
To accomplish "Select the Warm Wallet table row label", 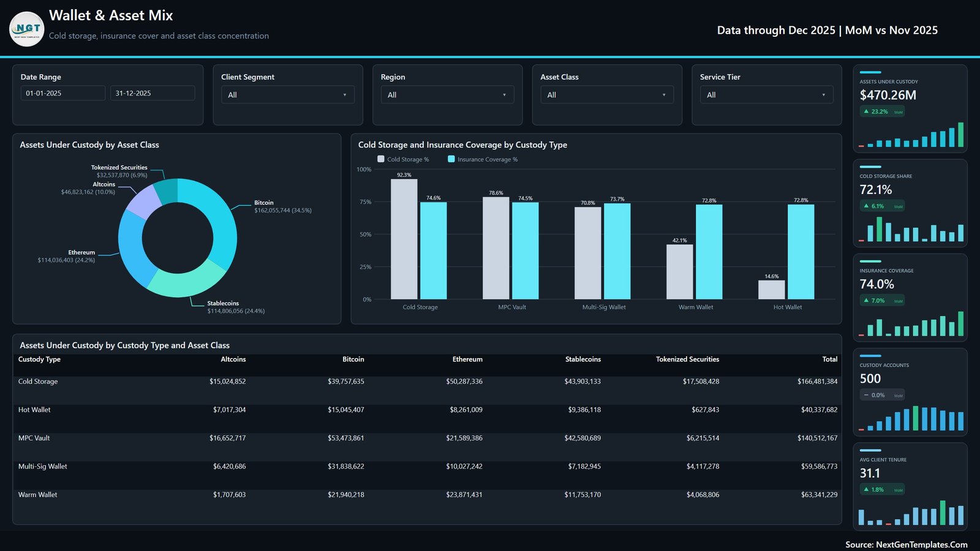I will pos(38,495).
